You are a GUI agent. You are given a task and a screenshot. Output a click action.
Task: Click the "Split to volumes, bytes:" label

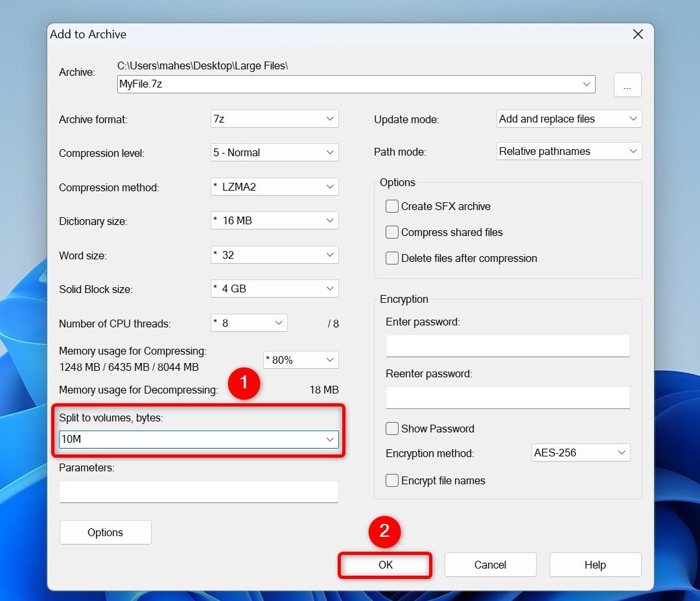pyautogui.click(x=111, y=418)
